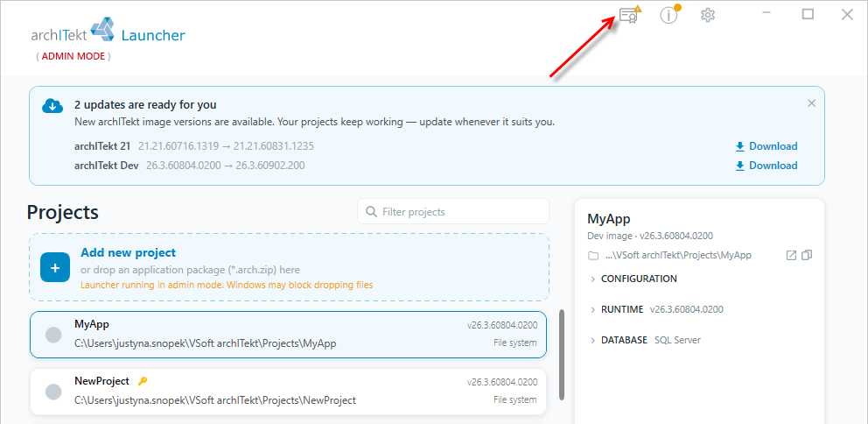Download the archITekt Dev update

point(766,166)
